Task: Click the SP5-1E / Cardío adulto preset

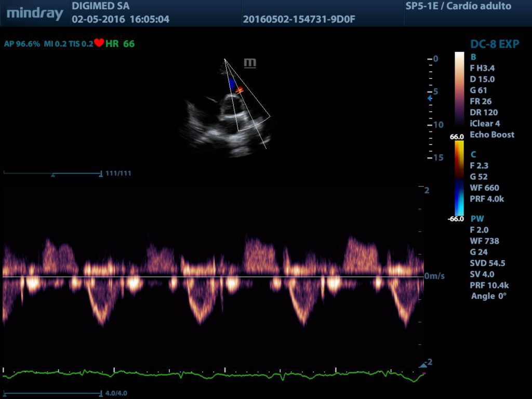Action: tap(458, 7)
